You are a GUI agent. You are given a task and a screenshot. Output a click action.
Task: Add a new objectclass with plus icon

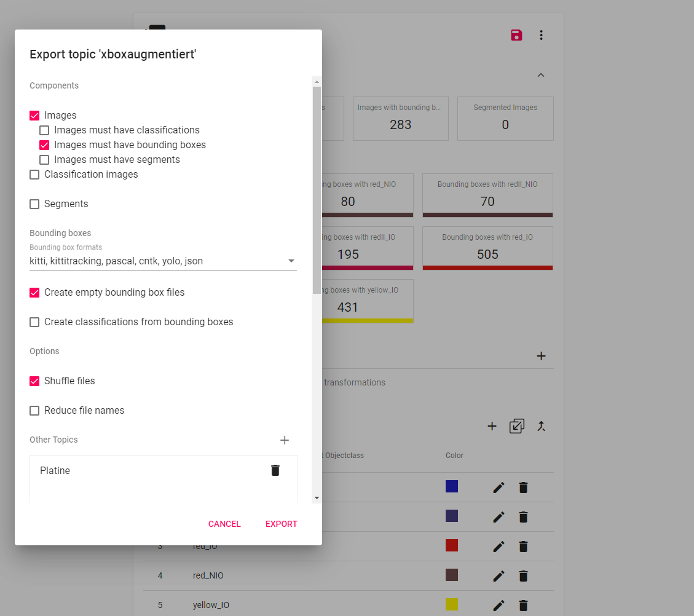492,426
